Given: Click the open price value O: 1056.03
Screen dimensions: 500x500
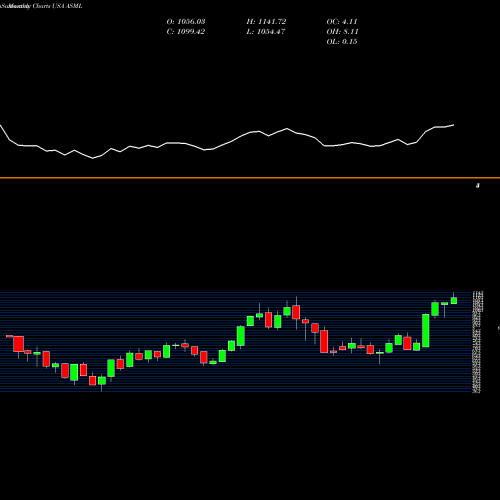Looking at the screenshot, I should (x=186, y=22).
